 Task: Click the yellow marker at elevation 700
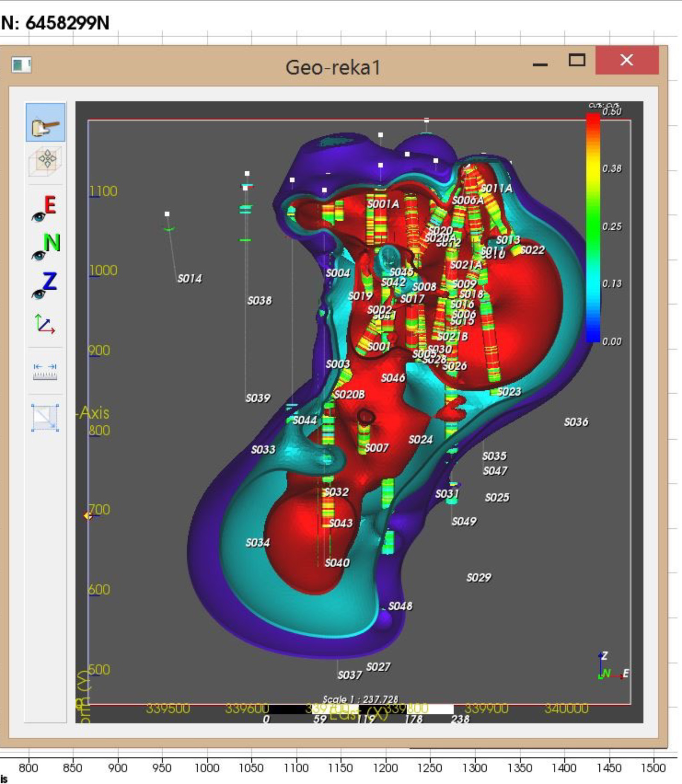pos(87,516)
